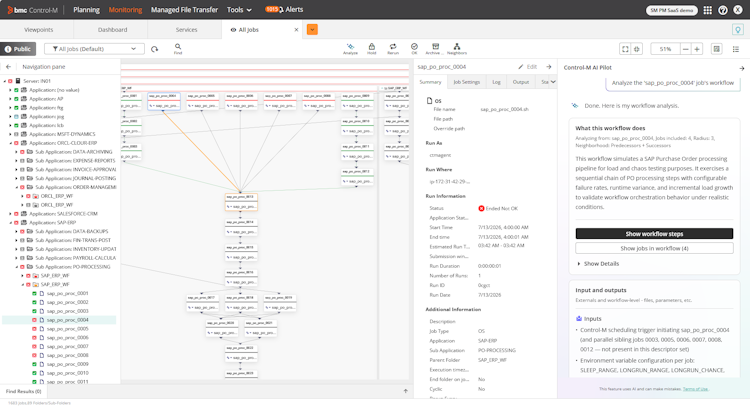750x406 pixels.
Task: Click the Show workflow steps button
Action: tap(654, 234)
